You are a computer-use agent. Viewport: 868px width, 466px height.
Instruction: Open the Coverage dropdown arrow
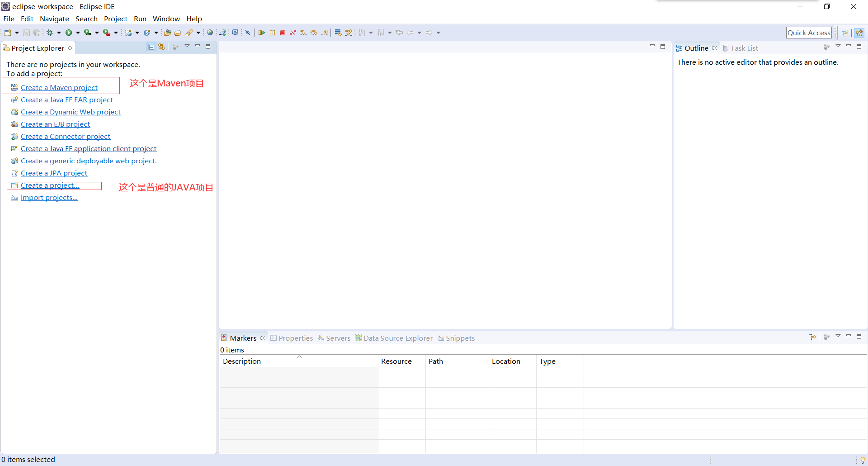97,33
